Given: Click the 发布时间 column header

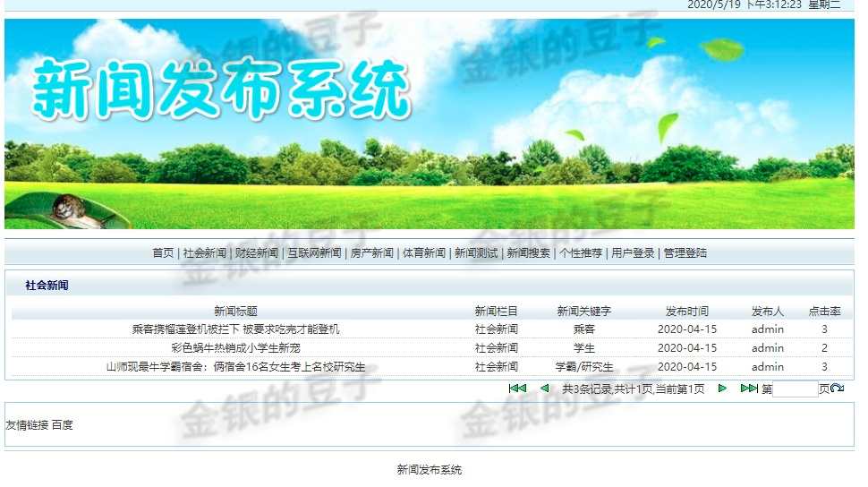Looking at the screenshot, I should (x=687, y=312).
